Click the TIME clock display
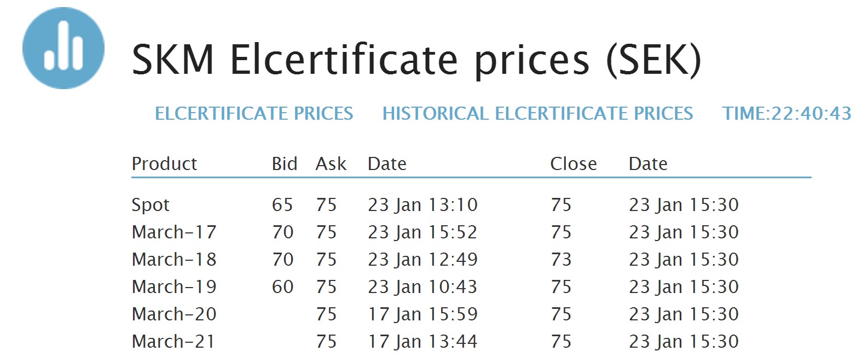 [x=786, y=113]
